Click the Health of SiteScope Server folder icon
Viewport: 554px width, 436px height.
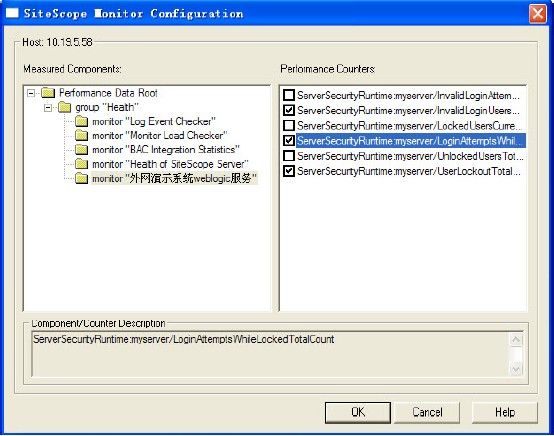pyautogui.click(x=81, y=164)
